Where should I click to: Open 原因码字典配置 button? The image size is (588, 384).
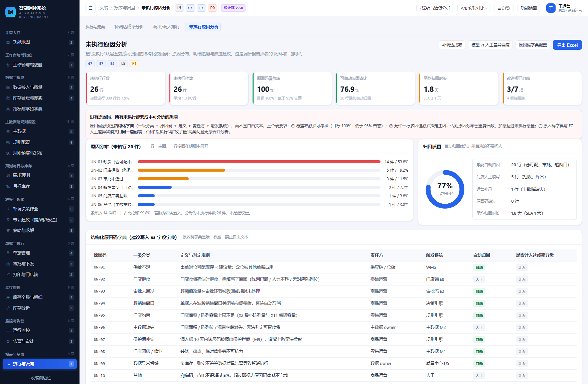click(x=533, y=45)
